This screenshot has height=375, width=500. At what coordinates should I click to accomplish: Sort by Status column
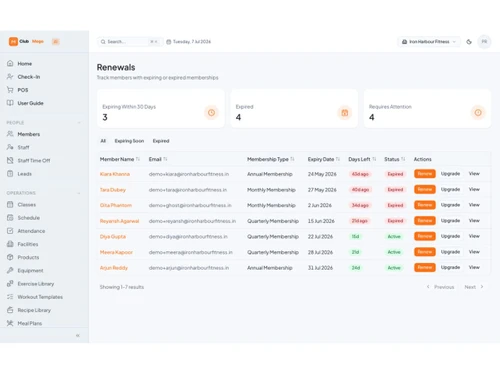click(394, 159)
